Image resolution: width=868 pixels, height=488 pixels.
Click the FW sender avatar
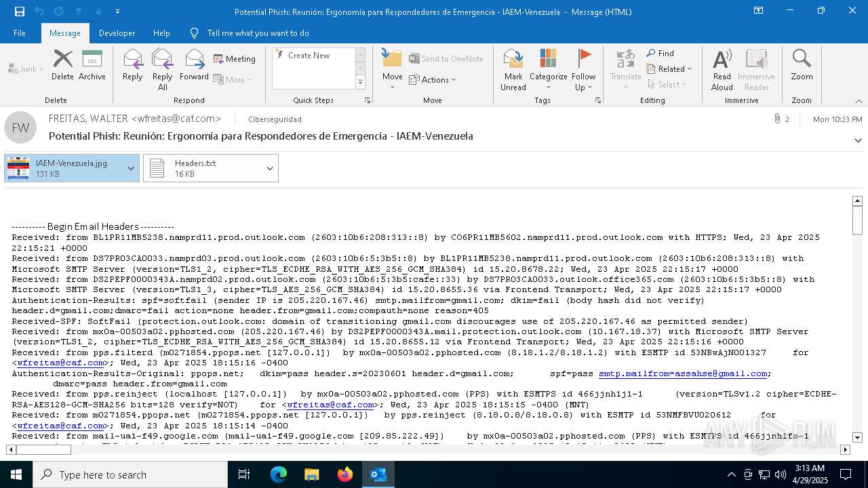[20, 127]
